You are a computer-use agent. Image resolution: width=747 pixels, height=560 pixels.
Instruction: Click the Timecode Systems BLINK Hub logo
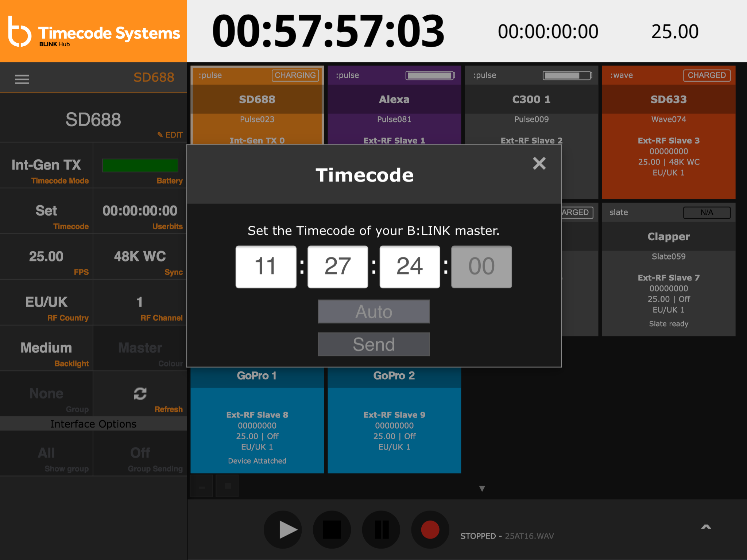pyautogui.click(x=93, y=31)
